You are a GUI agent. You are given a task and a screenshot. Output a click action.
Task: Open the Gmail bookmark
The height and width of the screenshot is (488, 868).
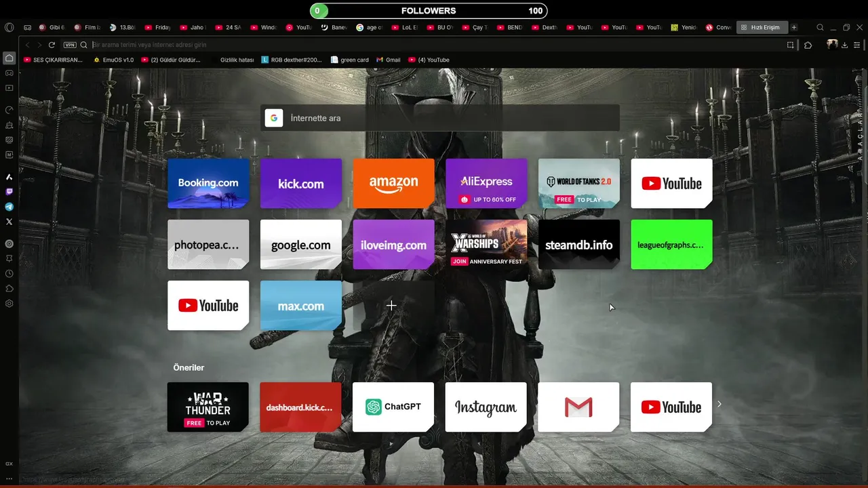pyautogui.click(x=389, y=60)
